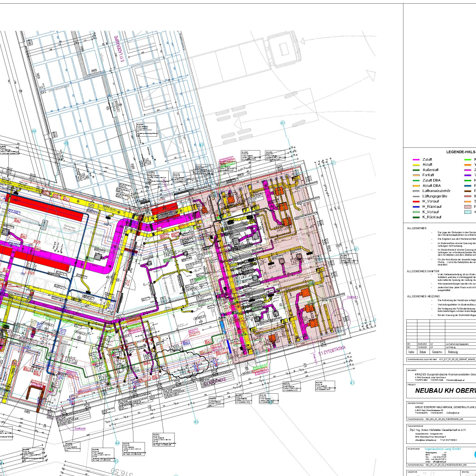476x476 pixels.
Task: Click the yellow Abluft legend swatch
Action: [416, 165]
